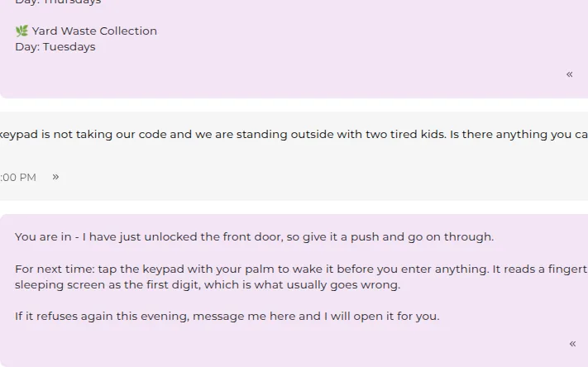
Task: Click the « chevron under the unlocked door reply
Action: pyautogui.click(x=572, y=344)
